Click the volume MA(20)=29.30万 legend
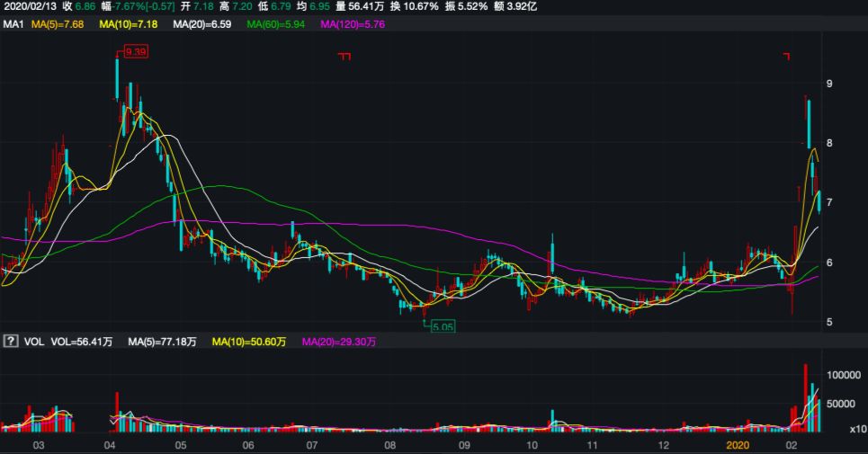The image size is (868, 454). [x=338, y=342]
